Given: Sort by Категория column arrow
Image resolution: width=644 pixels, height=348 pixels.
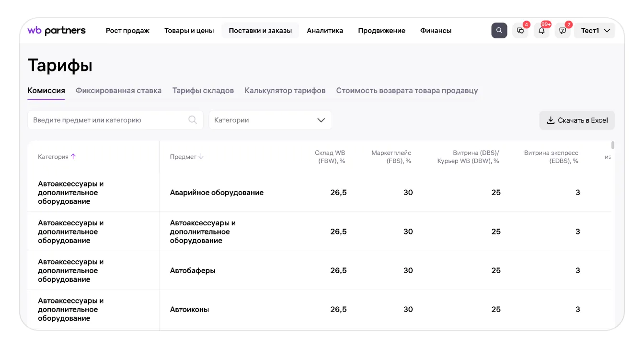Looking at the screenshot, I should point(73,156).
